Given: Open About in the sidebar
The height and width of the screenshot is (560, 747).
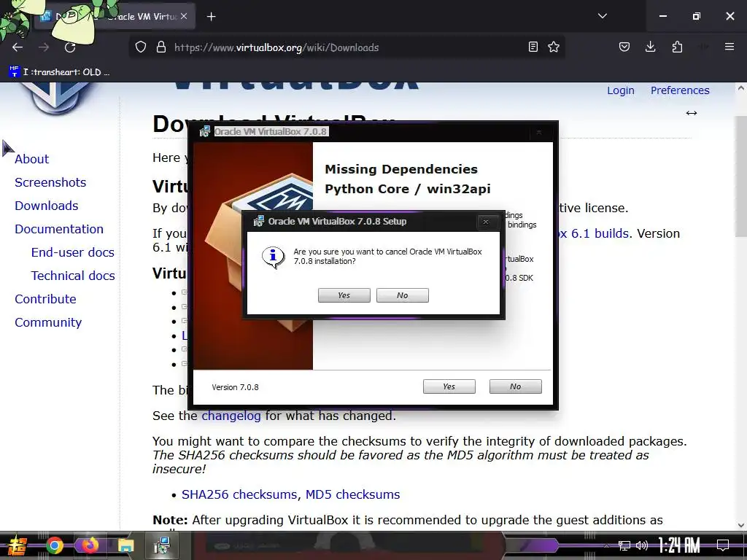Looking at the screenshot, I should [32, 159].
